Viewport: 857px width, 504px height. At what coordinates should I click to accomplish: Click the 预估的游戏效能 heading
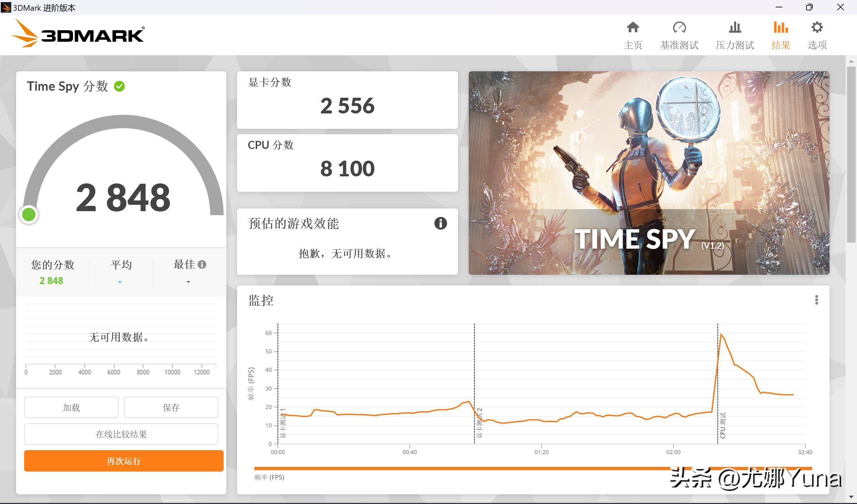[294, 224]
